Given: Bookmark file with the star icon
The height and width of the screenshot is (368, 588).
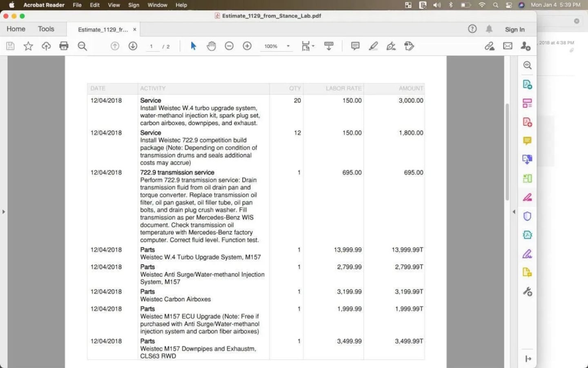Looking at the screenshot, I should 28,46.
